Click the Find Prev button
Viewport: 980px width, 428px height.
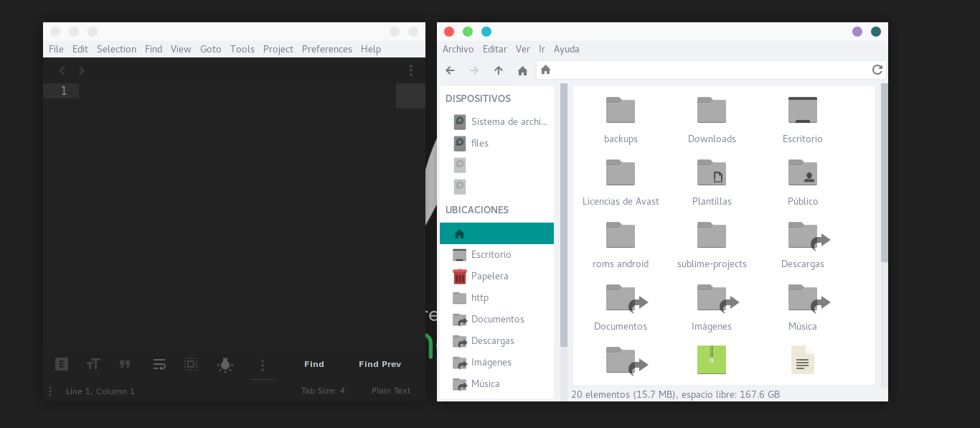[380, 364]
